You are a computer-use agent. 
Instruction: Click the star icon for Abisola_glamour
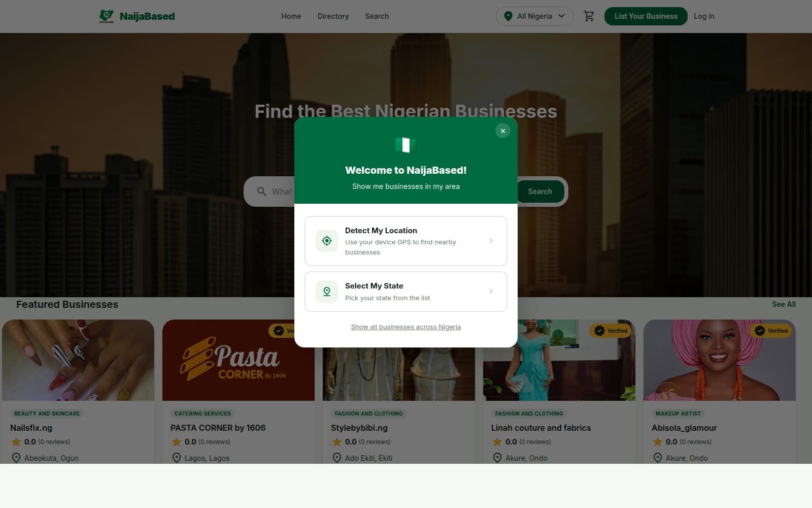[x=658, y=442]
